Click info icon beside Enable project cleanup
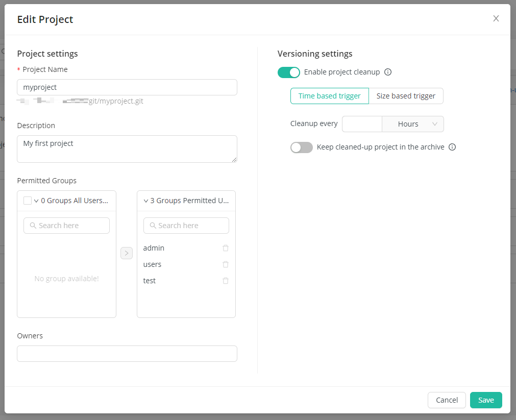The width and height of the screenshot is (516, 420). coord(388,72)
